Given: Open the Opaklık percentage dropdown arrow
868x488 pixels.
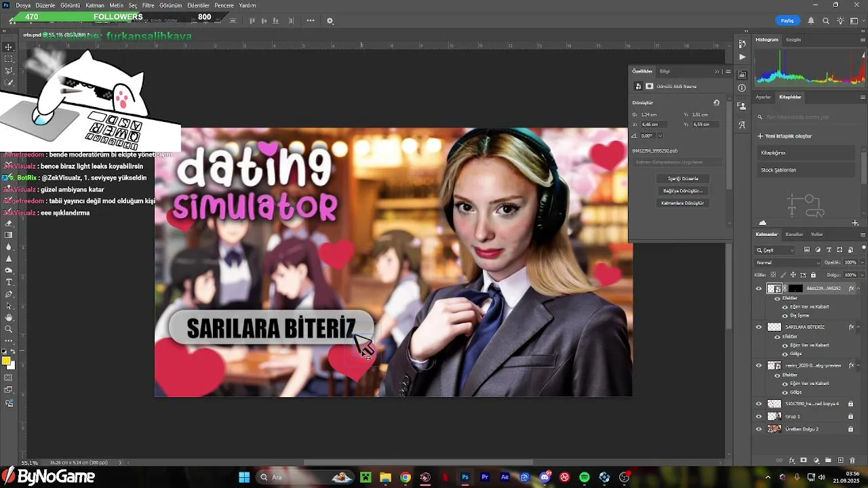Looking at the screenshot, I should pos(862,263).
